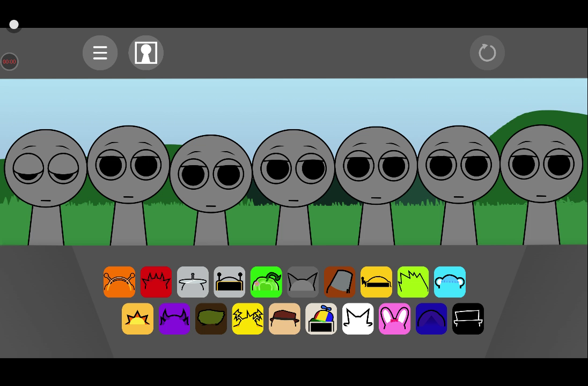Viewport: 588px width, 386px height.
Task: Pick the purple horned character icon
Action: click(174, 319)
